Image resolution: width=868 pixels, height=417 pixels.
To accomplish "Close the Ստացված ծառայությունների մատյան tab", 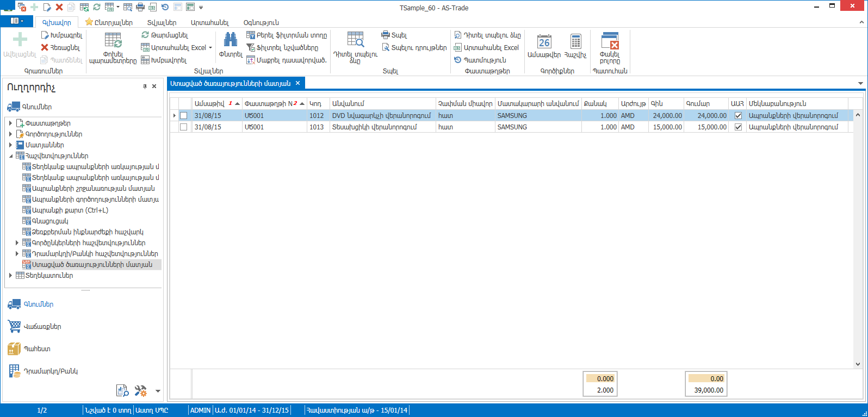I will (297, 83).
